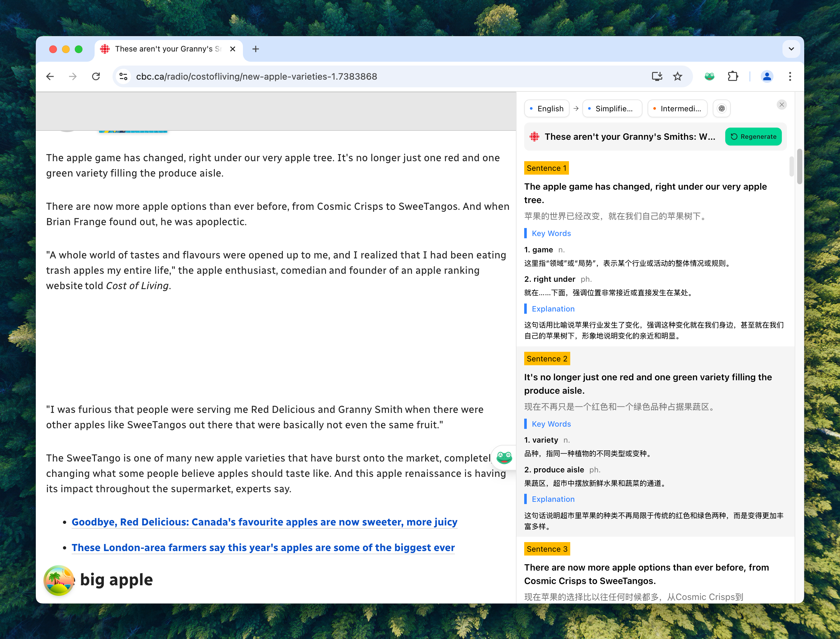The width and height of the screenshot is (840, 639).
Task: Open the English source language dropdown
Action: (x=546, y=109)
